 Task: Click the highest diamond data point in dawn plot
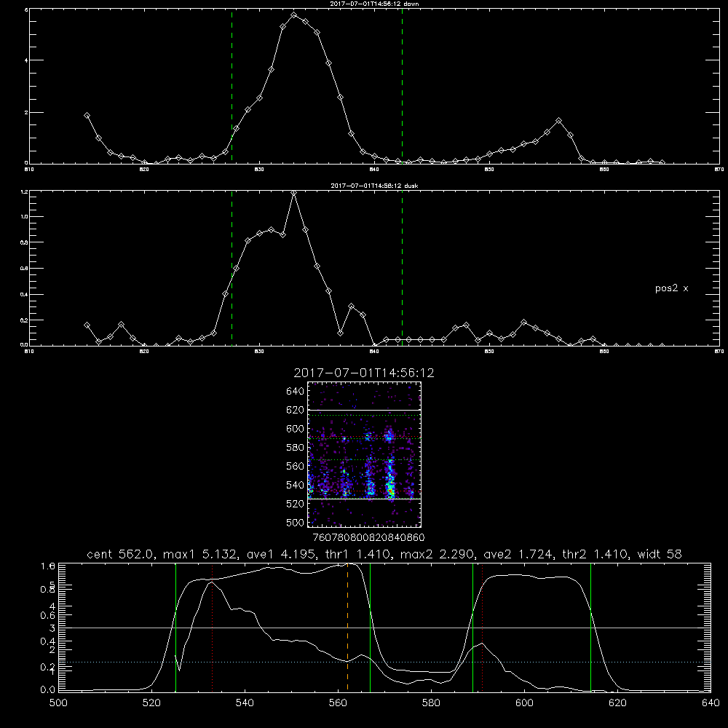coord(293,15)
